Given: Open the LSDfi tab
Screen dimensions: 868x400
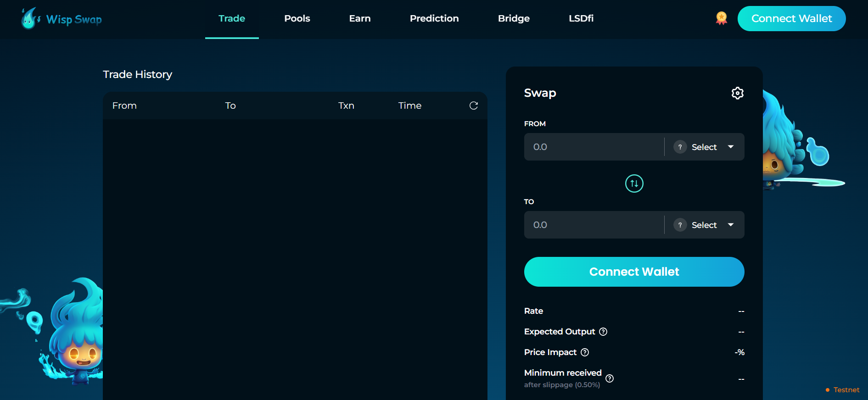Looking at the screenshot, I should pos(581,19).
